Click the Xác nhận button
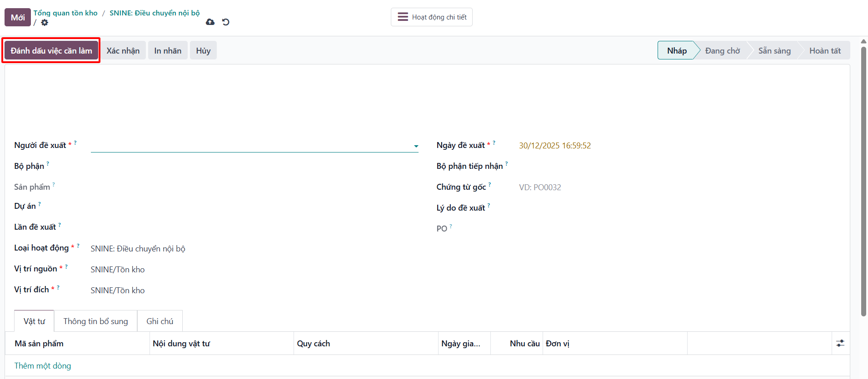The image size is (868, 379). click(x=123, y=50)
